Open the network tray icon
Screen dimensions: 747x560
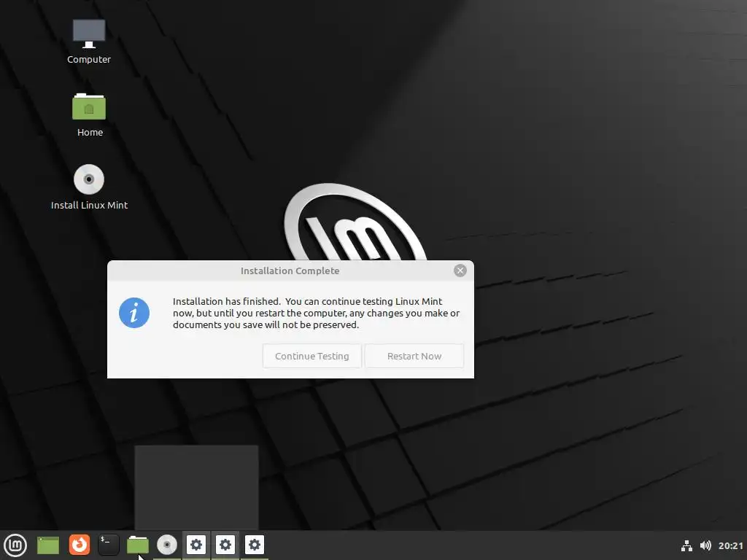686,545
